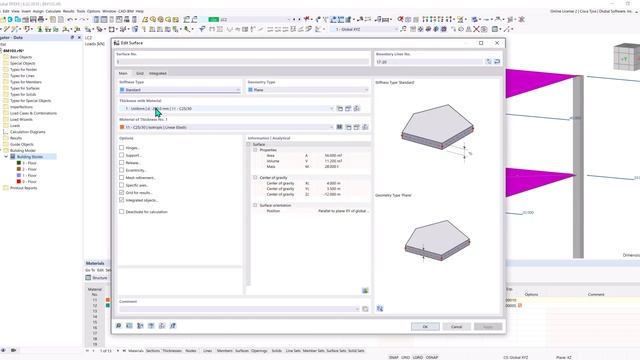
Task: Click the camera icon at bottom left navigator
Action: (x=13, y=350)
